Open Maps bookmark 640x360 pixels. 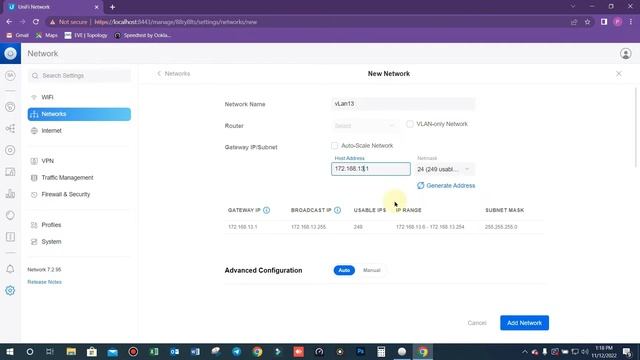coord(47,36)
